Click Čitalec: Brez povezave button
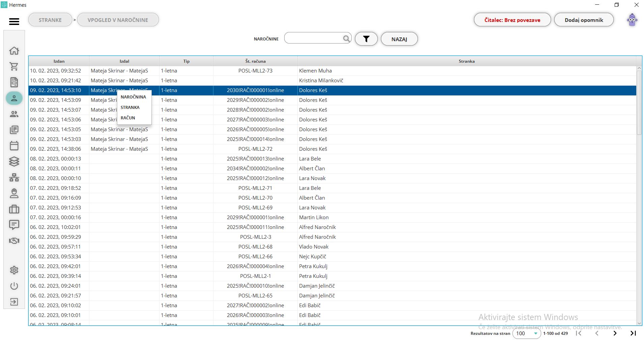The image size is (644, 347). (512, 20)
